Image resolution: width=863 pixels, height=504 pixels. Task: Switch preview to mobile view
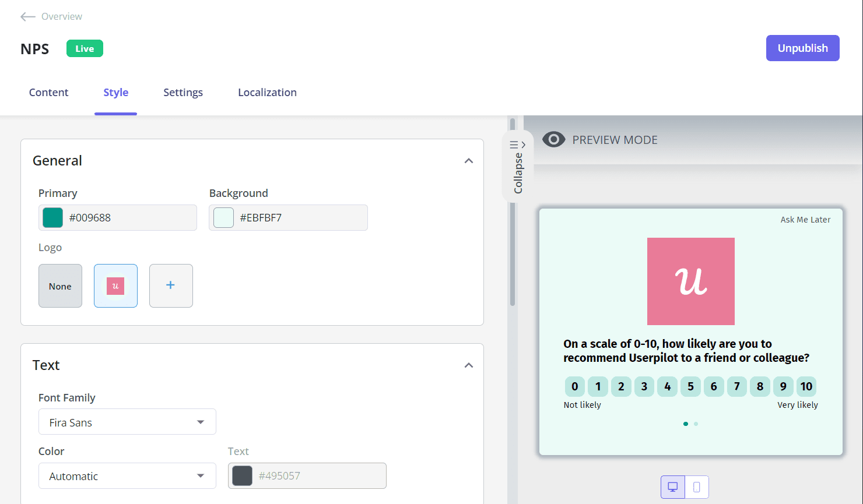coord(697,487)
